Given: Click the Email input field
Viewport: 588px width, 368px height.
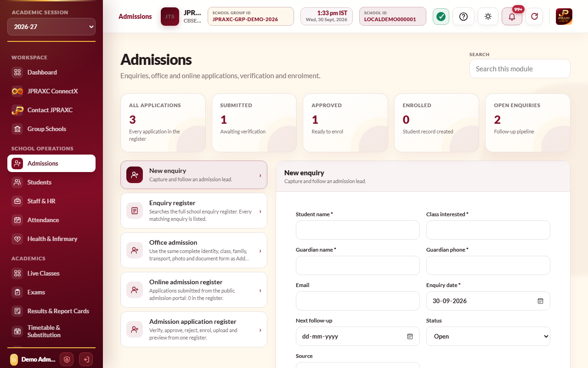Looking at the screenshot, I should [x=358, y=301].
